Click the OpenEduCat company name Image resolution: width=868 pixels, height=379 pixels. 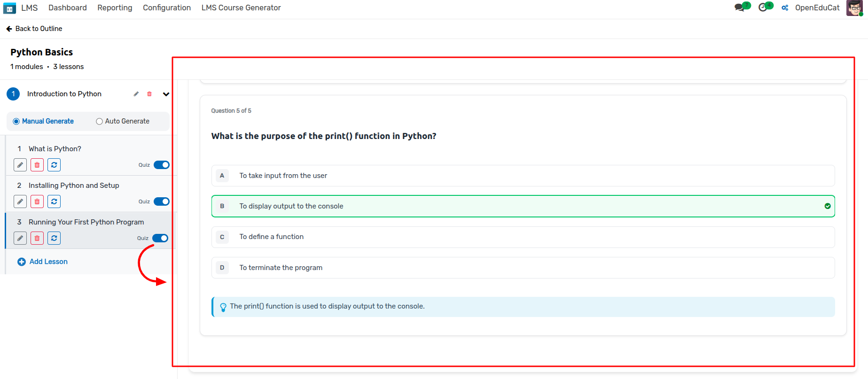pos(817,8)
